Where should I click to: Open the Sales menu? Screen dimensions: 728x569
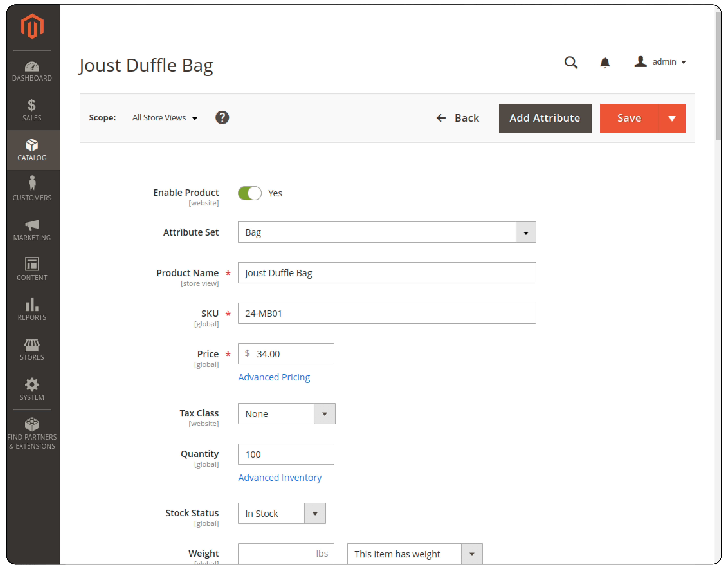click(32, 110)
